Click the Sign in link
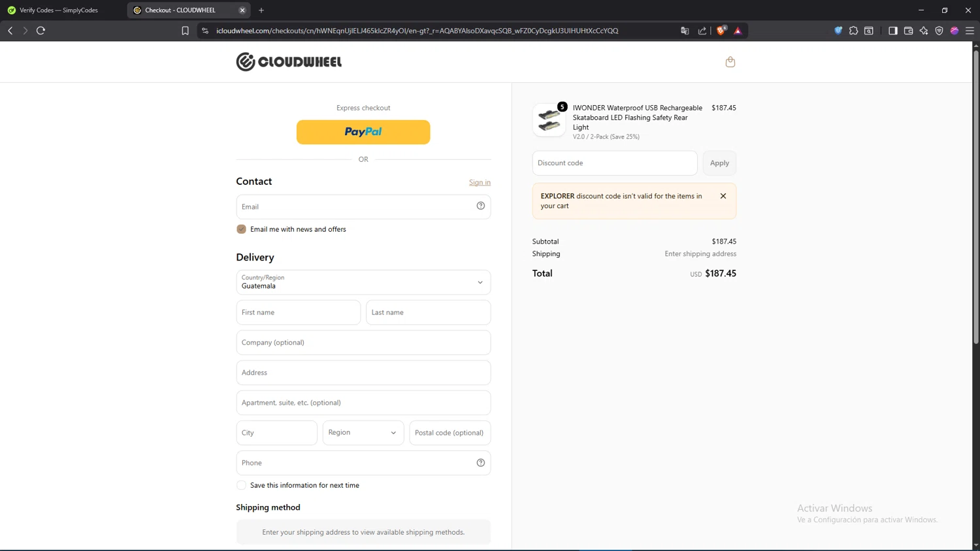Image resolution: width=980 pixels, height=551 pixels. [480, 182]
